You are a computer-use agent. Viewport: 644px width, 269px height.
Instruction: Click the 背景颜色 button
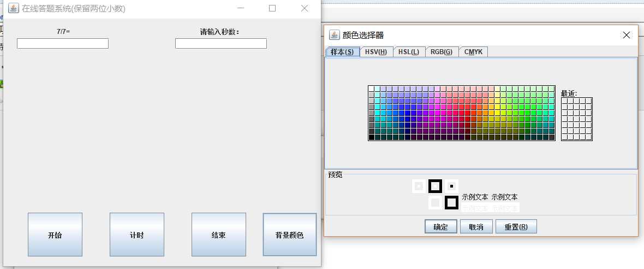pos(290,235)
